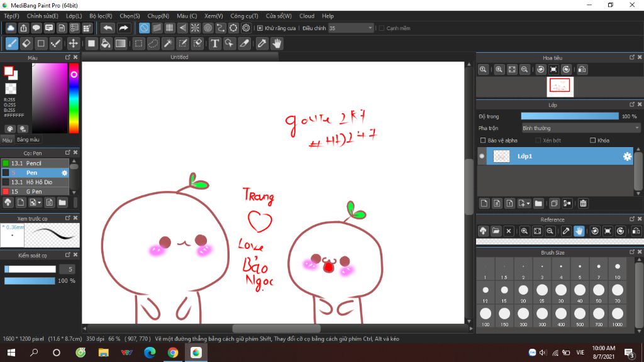Toggle Cạnh mềm checkbox
The image size is (644, 362).
[382, 28]
